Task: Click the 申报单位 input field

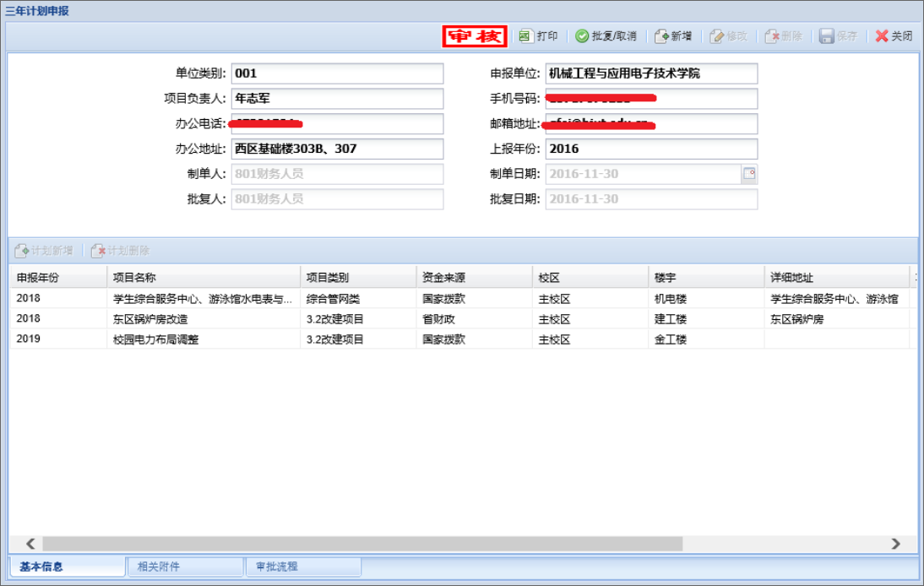Action: tap(651, 74)
